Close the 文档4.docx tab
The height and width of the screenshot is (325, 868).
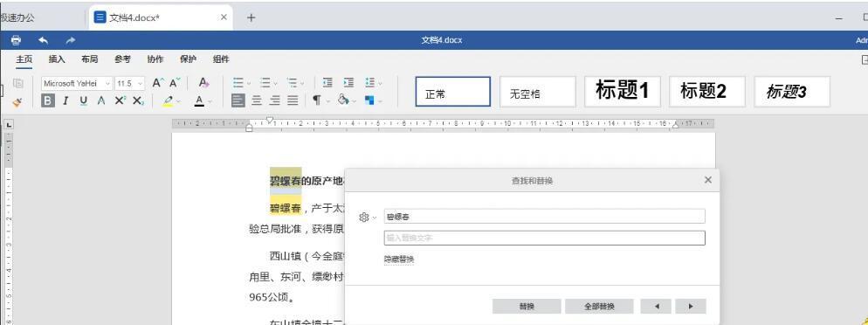coord(224,17)
